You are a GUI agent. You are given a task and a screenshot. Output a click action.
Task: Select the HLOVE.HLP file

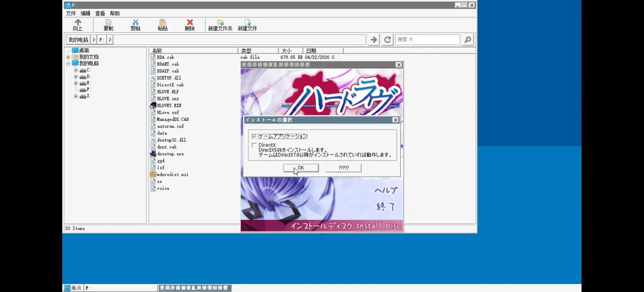click(168, 92)
